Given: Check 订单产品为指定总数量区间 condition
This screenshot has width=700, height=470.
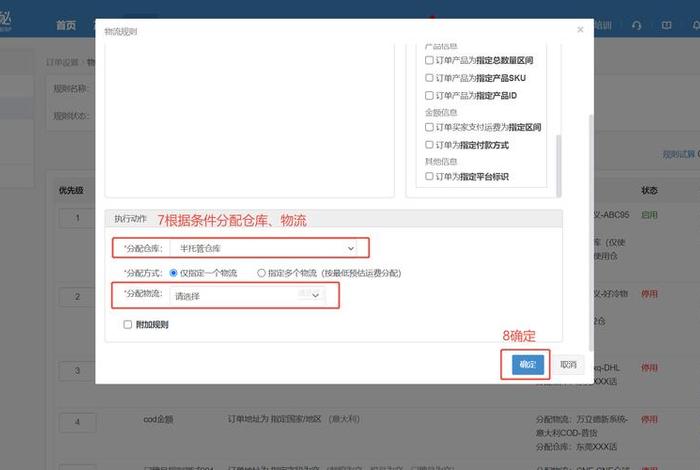Looking at the screenshot, I should (x=429, y=60).
